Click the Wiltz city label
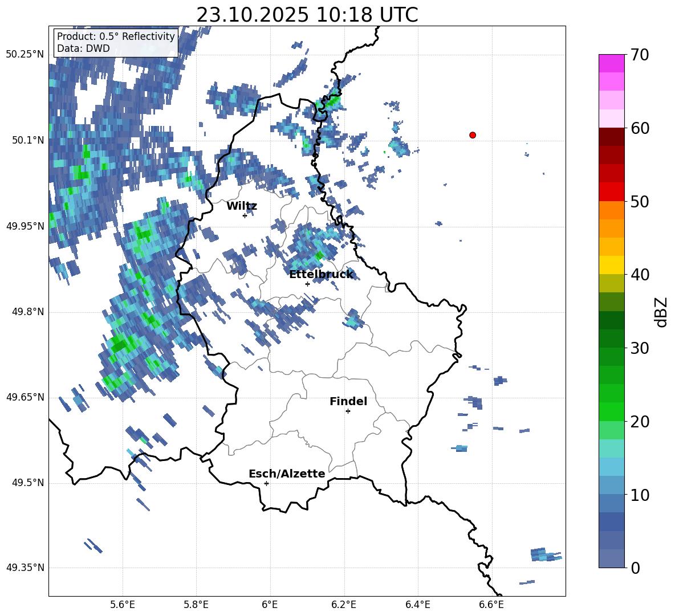 pos(242,206)
